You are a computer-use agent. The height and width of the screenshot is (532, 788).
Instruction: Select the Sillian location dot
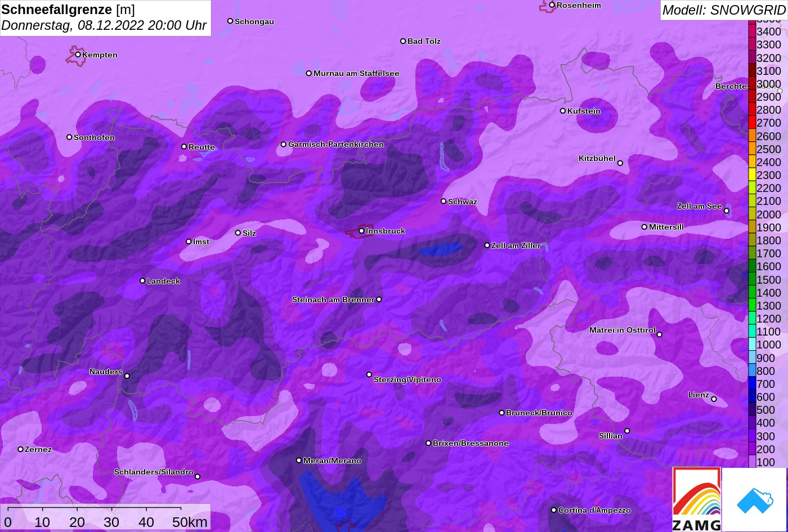tap(627, 431)
